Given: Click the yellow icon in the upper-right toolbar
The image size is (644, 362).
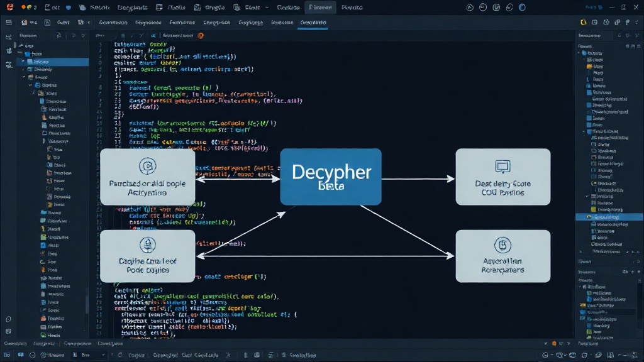Looking at the screenshot, I should point(583,22).
